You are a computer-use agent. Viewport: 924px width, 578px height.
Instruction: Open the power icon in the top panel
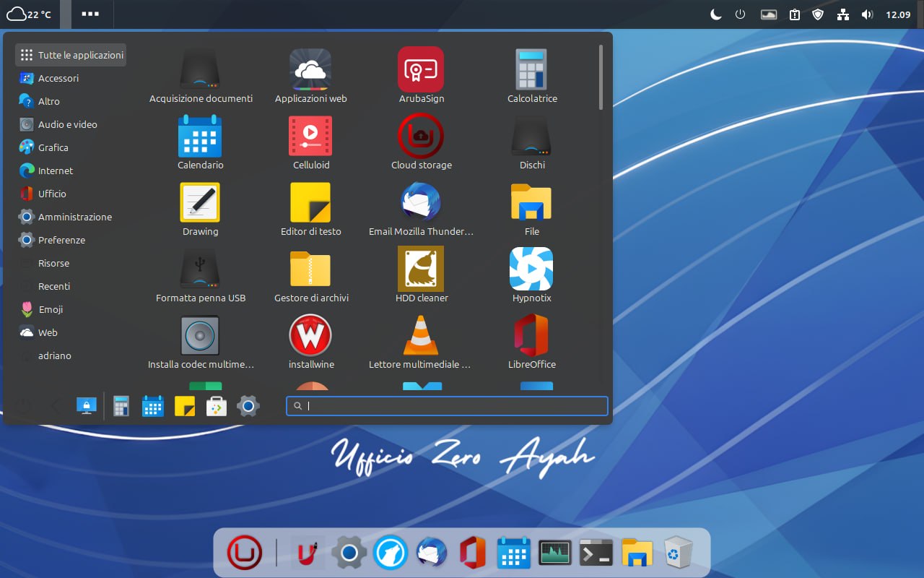[740, 14]
